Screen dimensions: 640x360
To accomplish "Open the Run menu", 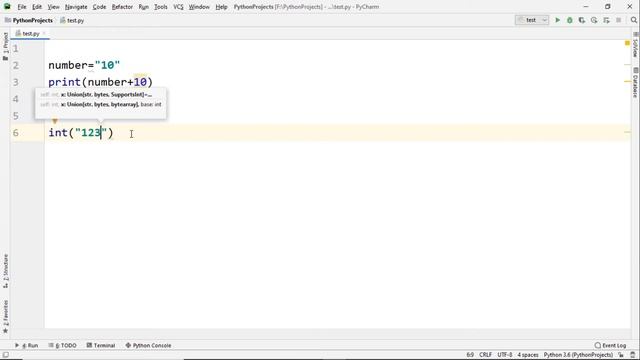I will 144,7.
